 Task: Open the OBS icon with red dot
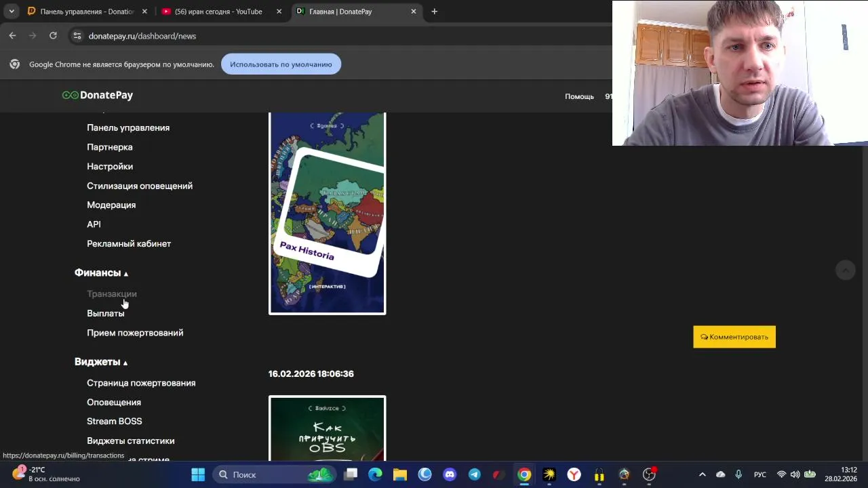(x=650, y=474)
